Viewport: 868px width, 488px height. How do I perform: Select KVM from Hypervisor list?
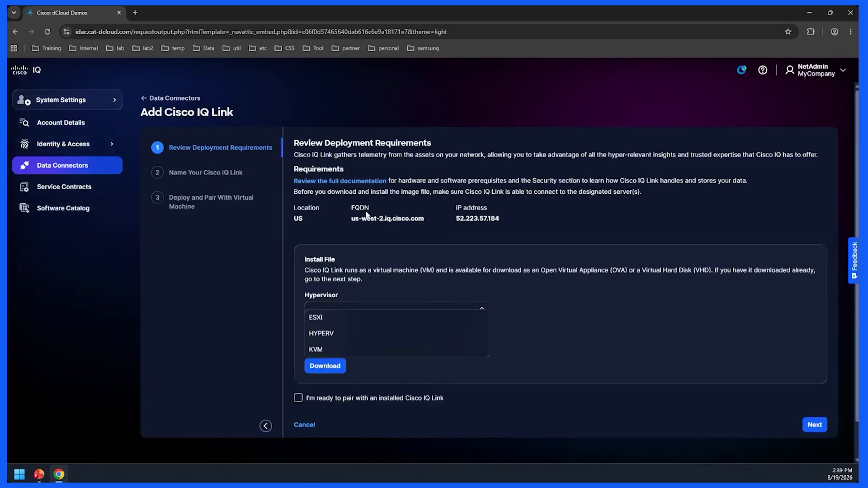[x=397, y=349]
